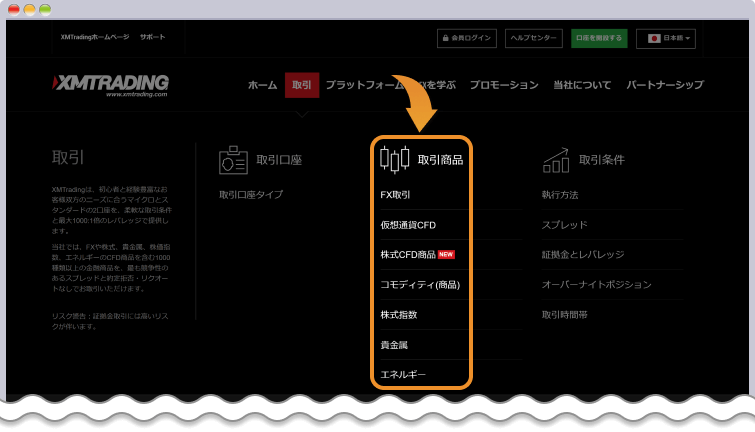
Task: Open the コモディティ(商品) link
Action: click(420, 285)
